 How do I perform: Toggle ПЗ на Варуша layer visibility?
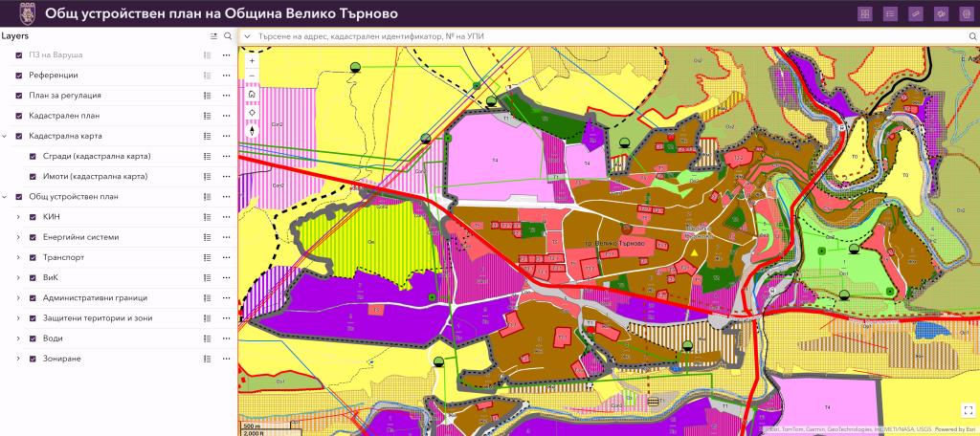tap(19, 54)
